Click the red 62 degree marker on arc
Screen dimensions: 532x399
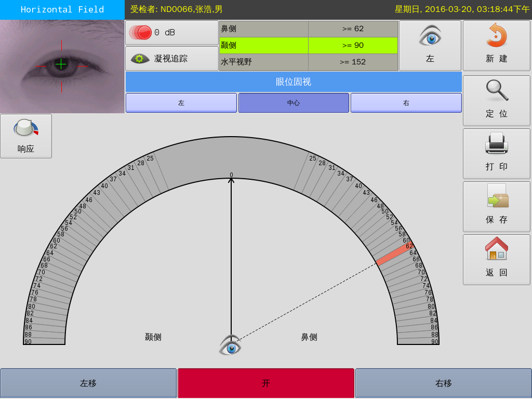coord(394,255)
